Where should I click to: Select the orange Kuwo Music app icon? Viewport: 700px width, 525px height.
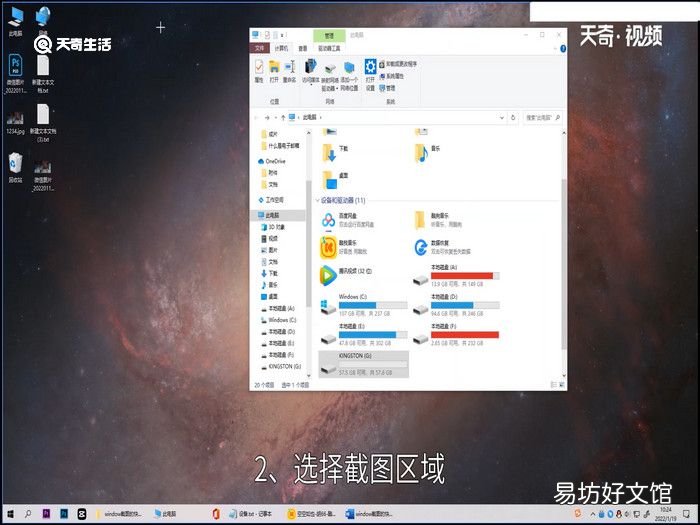[x=329, y=248]
